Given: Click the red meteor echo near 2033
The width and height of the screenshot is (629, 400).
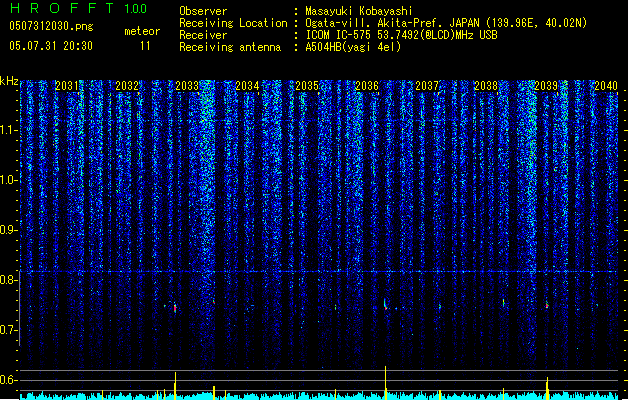Looking at the screenshot, I should (x=175, y=308).
